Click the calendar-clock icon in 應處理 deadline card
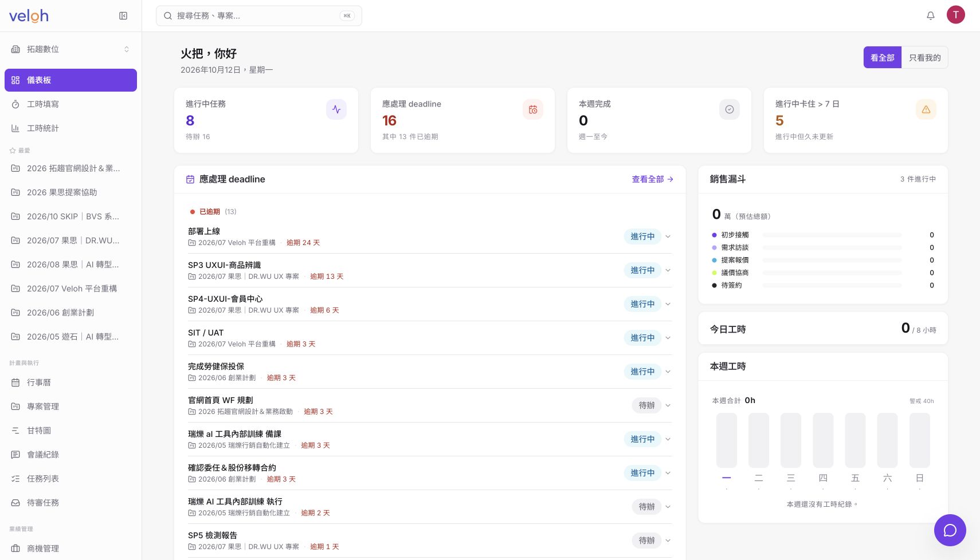The height and width of the screenshot is (560, 980). click(x=533, y=109)
